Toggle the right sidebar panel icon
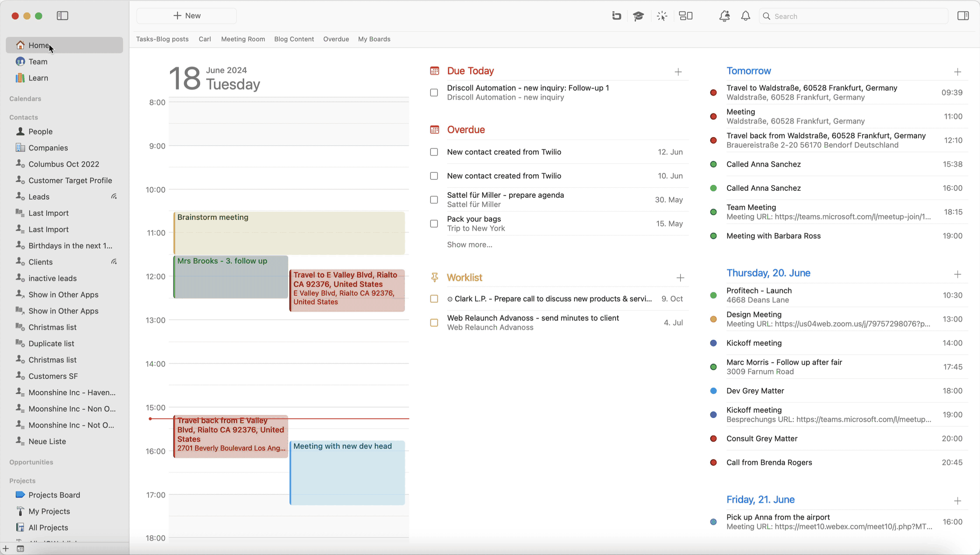This screenshot has height=555, width=980. (x=963, y=16)
